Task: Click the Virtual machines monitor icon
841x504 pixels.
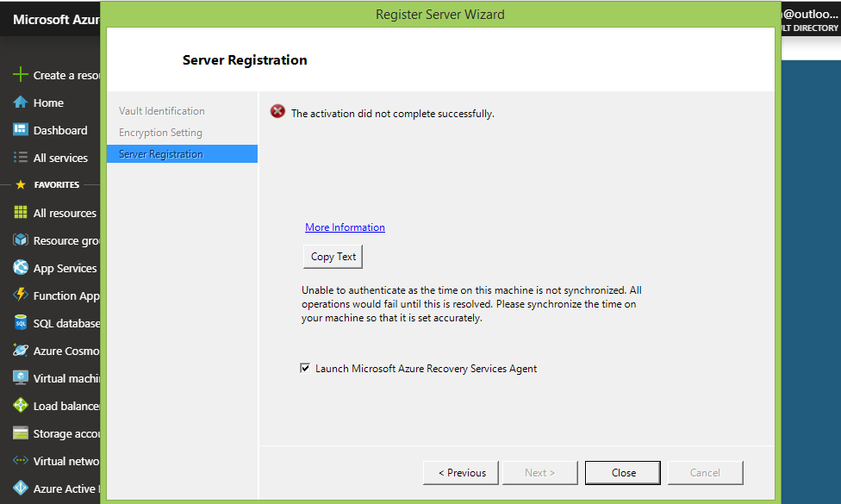Action: 21,377
